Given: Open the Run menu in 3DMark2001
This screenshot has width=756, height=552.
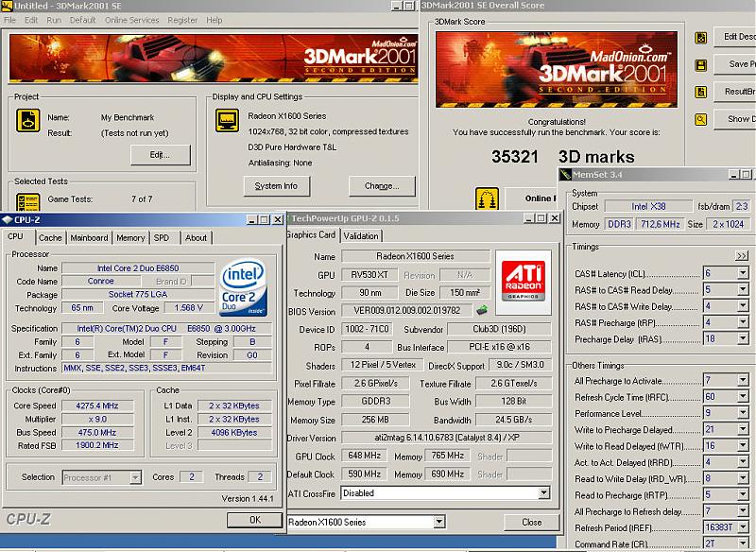Looking at the screenshot, I should 54,20.
